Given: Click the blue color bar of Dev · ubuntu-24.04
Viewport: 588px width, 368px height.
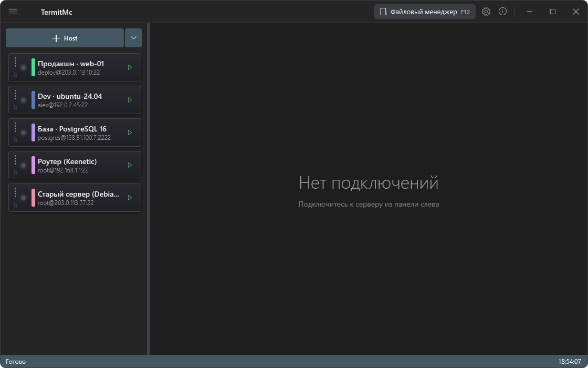Looking at the screenshot, I should (34, 100).
